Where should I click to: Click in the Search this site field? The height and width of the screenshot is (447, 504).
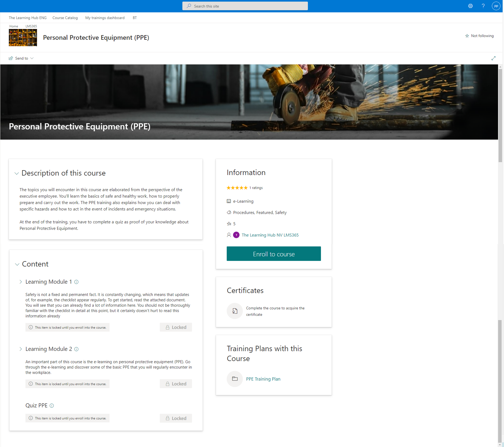[x=245, y=6]
